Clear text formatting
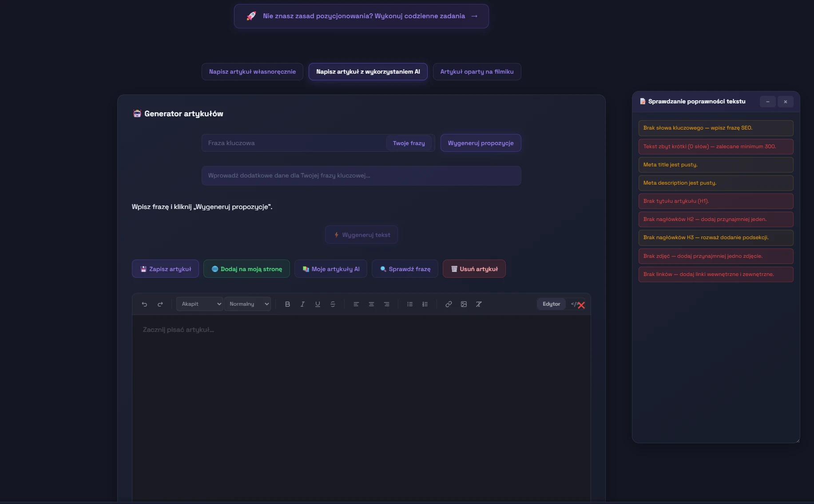The width and height of the screenshot is (814, 504). [x=479, y=304]
